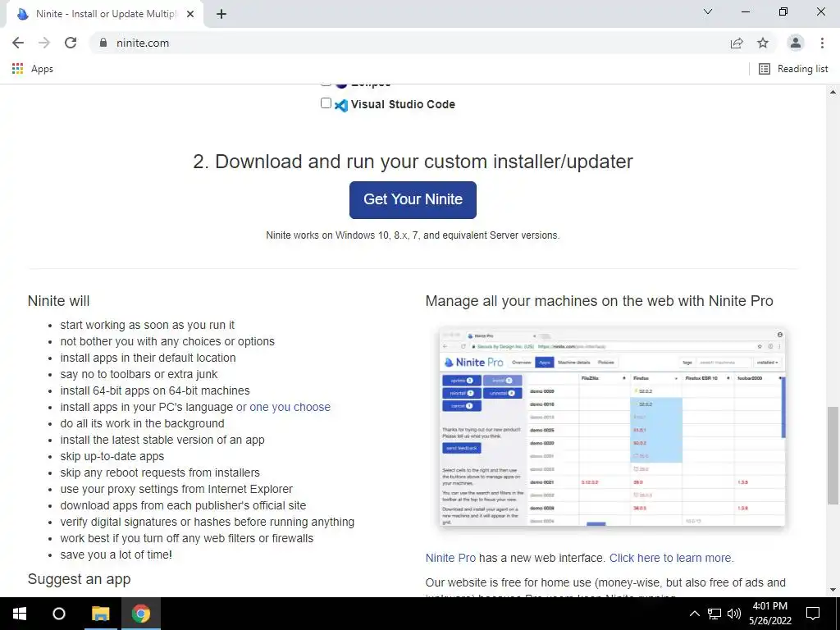This screenshot has width=840, height=630.
Task: Show hidden system tray icons
Action: pyautogui.click(x=694, y=614)
